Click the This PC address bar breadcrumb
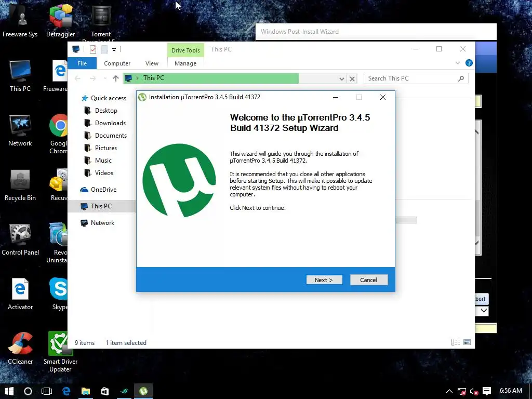The image size is (532, 399). click(x=153, y=78)
